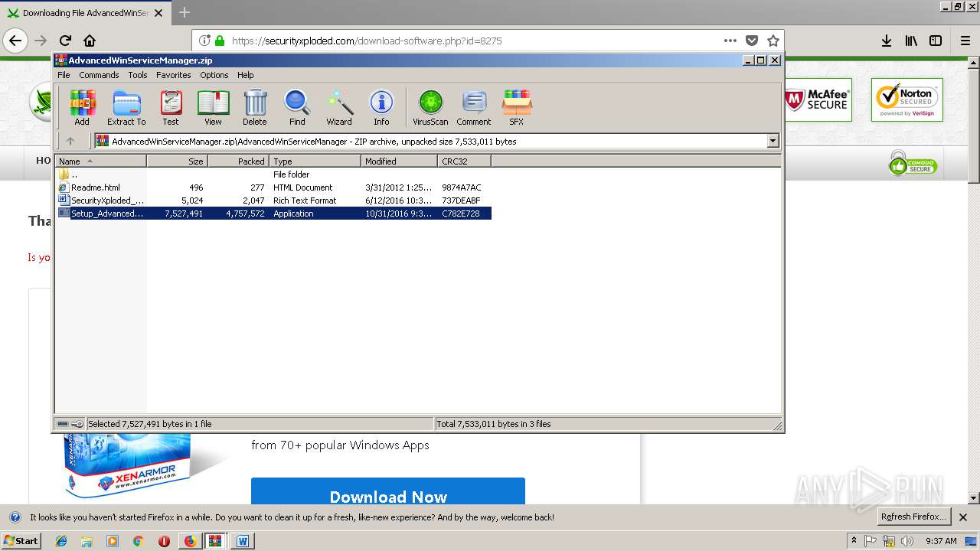980x551 pixels.
Task: Select the Setup_Advanced application file
Action: pos(273,214)
